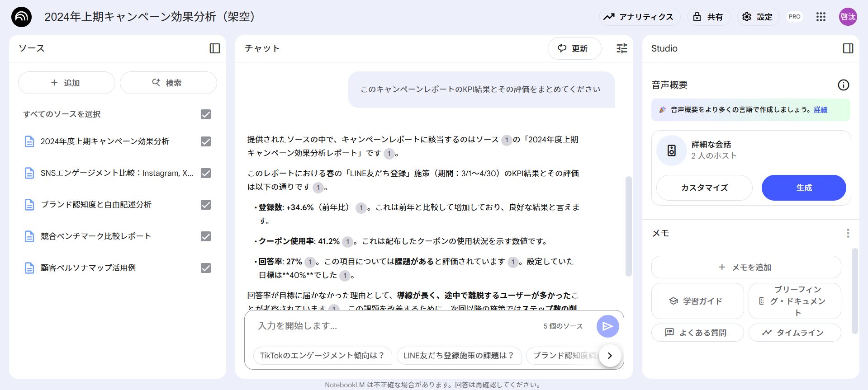Create a 学習ガイド study guide
Screen dimensions: 868x390
pyautogui.click(x=697, y=301)
